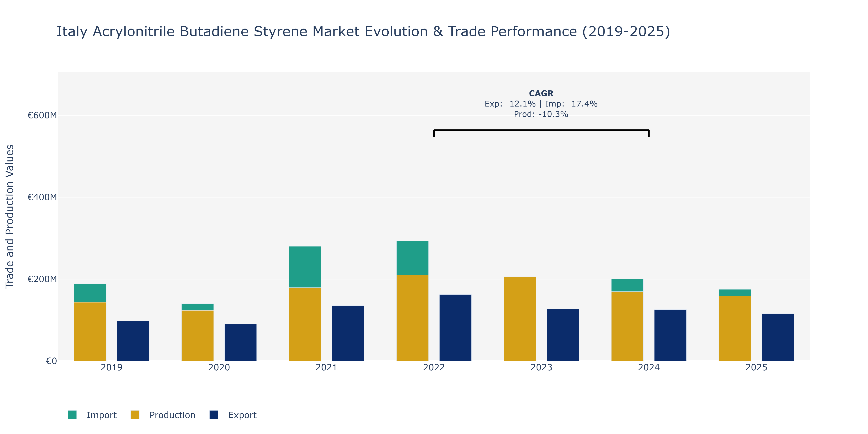Screen dimensions: 868x434
Task: Click the gold Production legend swatch
Action: [135, 415]
